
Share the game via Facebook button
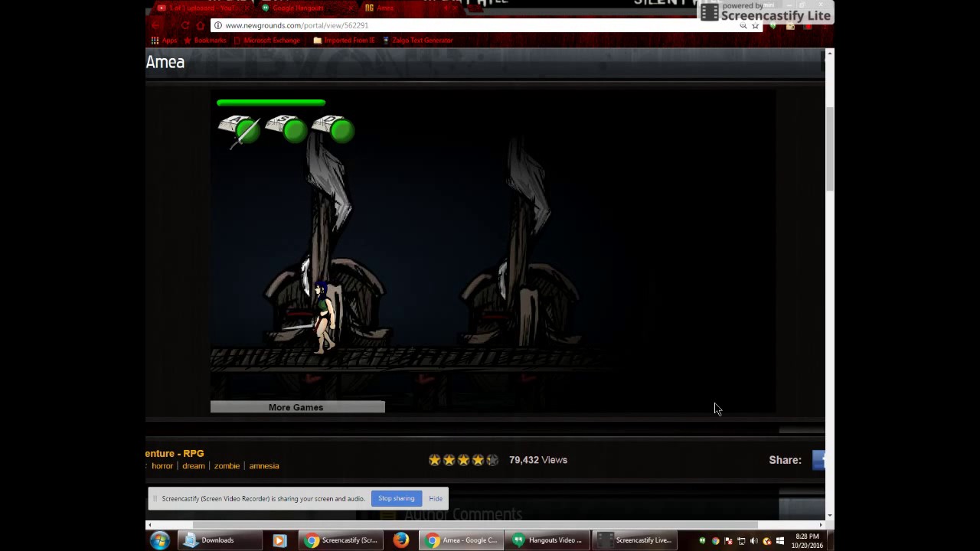point(818,460)
